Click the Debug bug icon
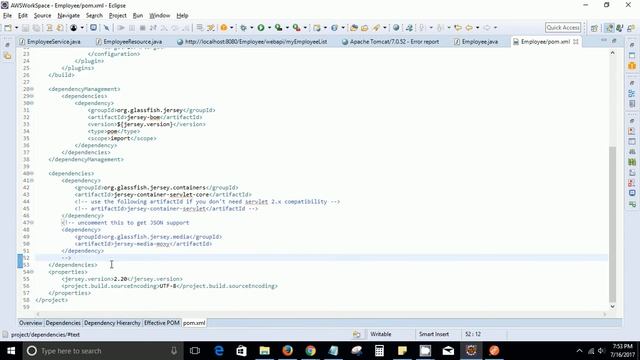640x360 pixels. pos(244,28)
